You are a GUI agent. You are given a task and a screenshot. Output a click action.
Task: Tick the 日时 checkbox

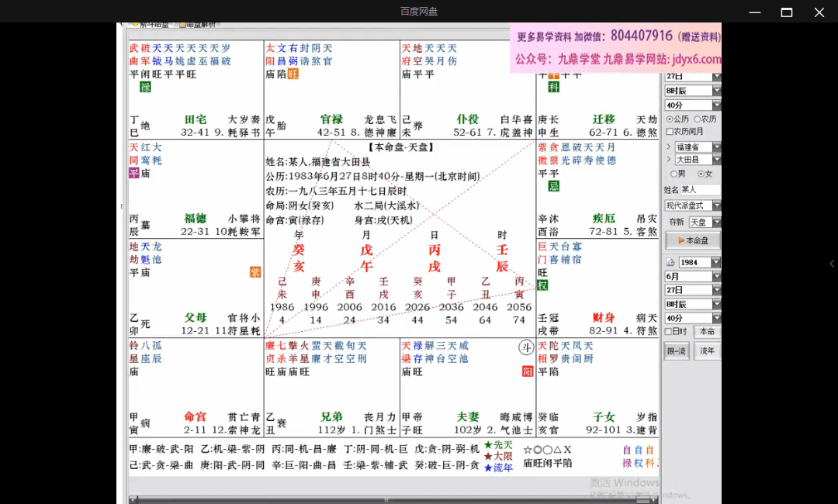pyautogui.click(x=670, y=332)
